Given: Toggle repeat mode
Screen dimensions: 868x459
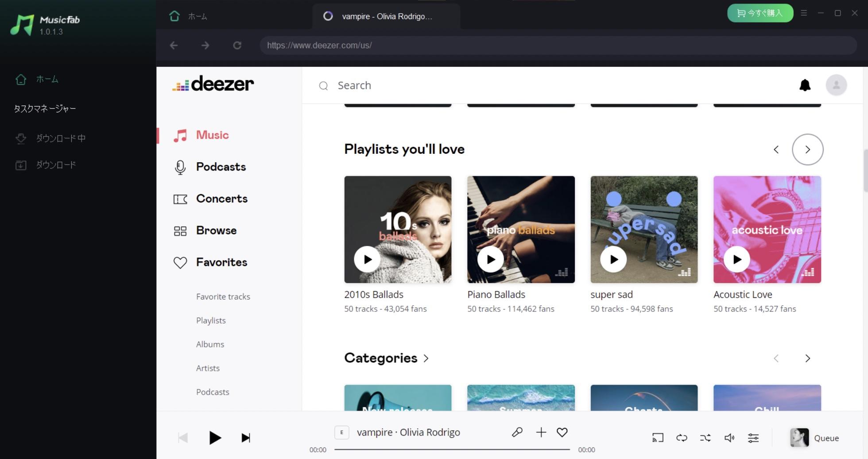Looking at the screenshot, I should [x=682, y=438].
